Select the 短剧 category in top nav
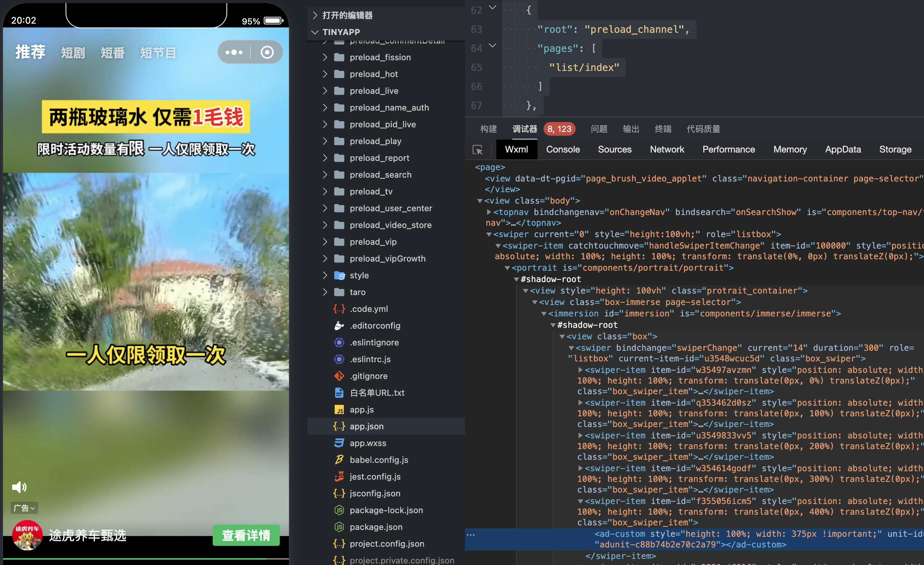The image size is (924, 565). [x=73, y=53]
